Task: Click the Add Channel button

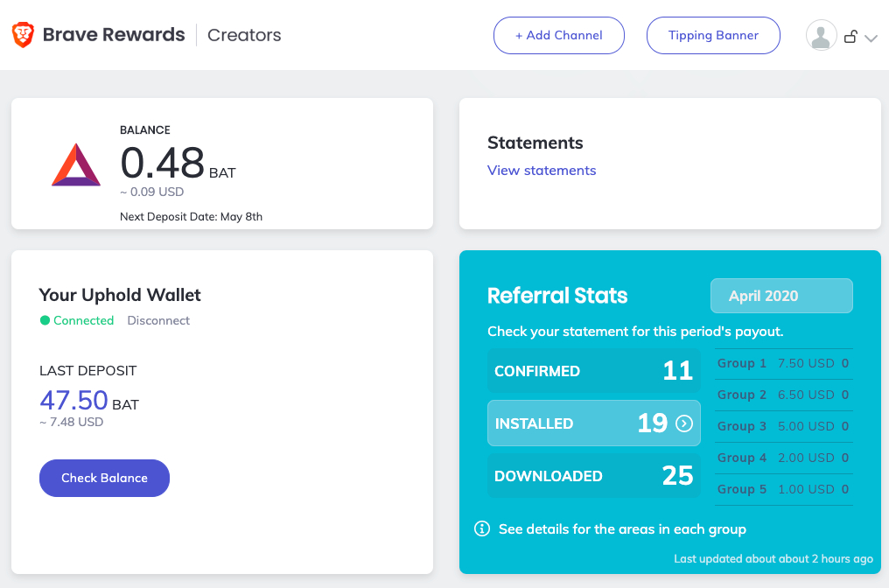Action: tap(558, 36)
